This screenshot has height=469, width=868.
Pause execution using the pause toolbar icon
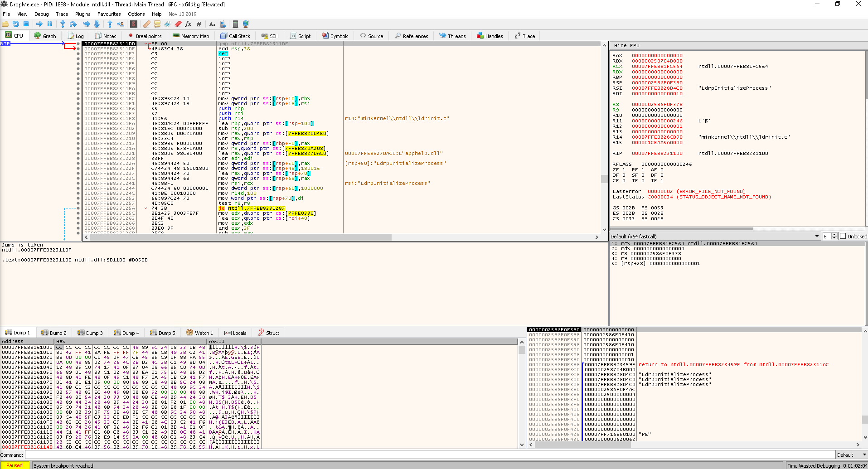click(x=49, y=24)
